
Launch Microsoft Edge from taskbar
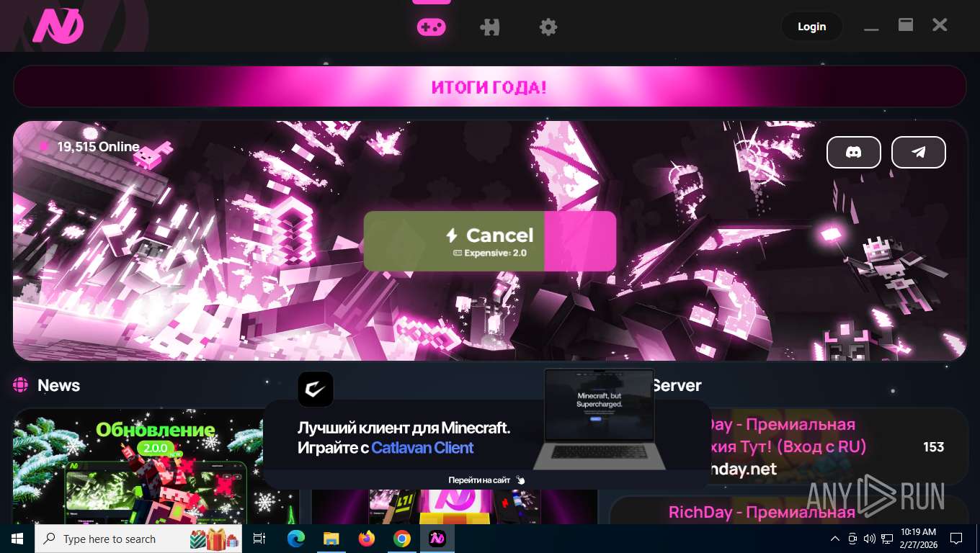pyautogui.click(x=295, y=539)
